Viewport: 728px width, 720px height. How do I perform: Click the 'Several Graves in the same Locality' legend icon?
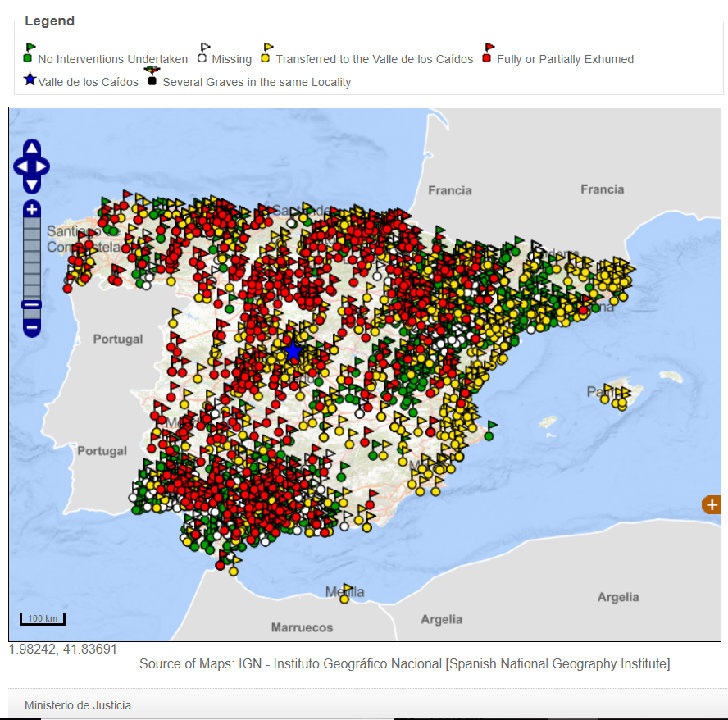152,74
